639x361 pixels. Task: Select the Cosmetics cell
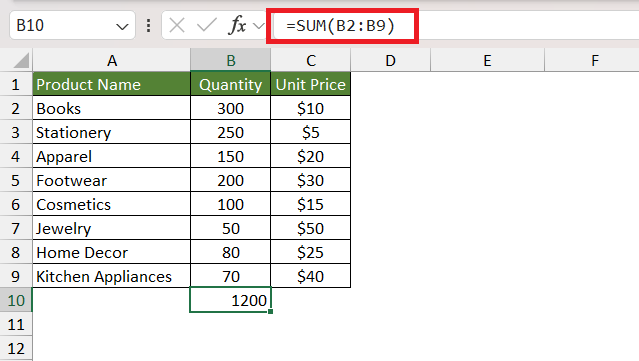point(112,205)
